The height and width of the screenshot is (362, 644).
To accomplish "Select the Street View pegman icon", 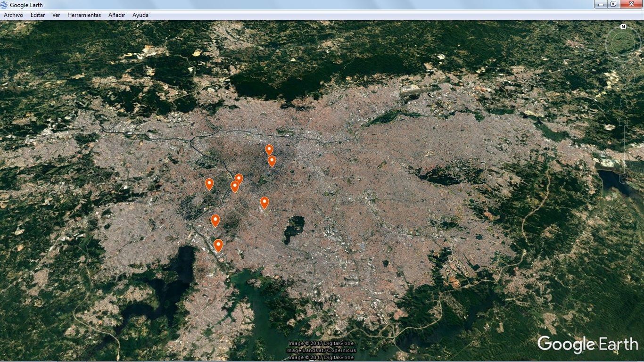I will tap(623, 104).
